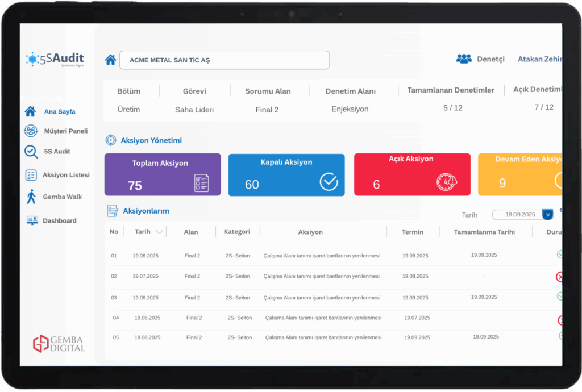Open the Tarih date dropdown arrow
The height and width of the screenshot is (392, 582).
(x=547, y=215)
